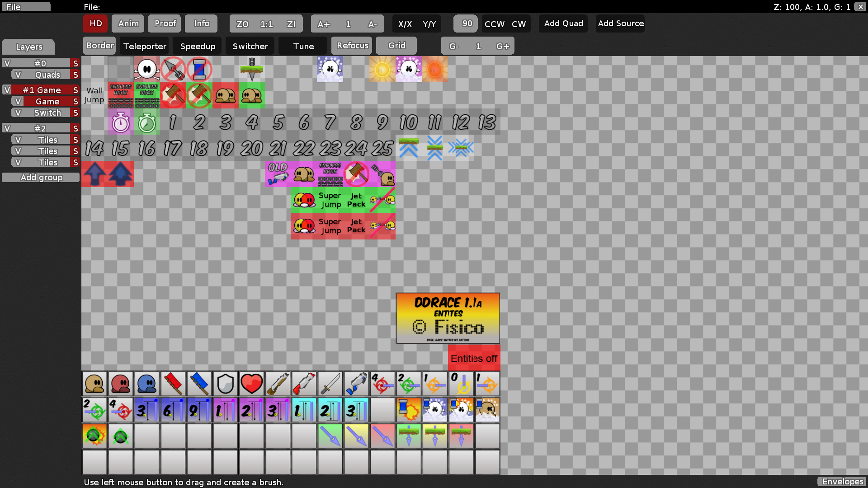This screenshot has width=868, height=488.
Task: Switch to the Tune tab
Action: click(303, 46)
